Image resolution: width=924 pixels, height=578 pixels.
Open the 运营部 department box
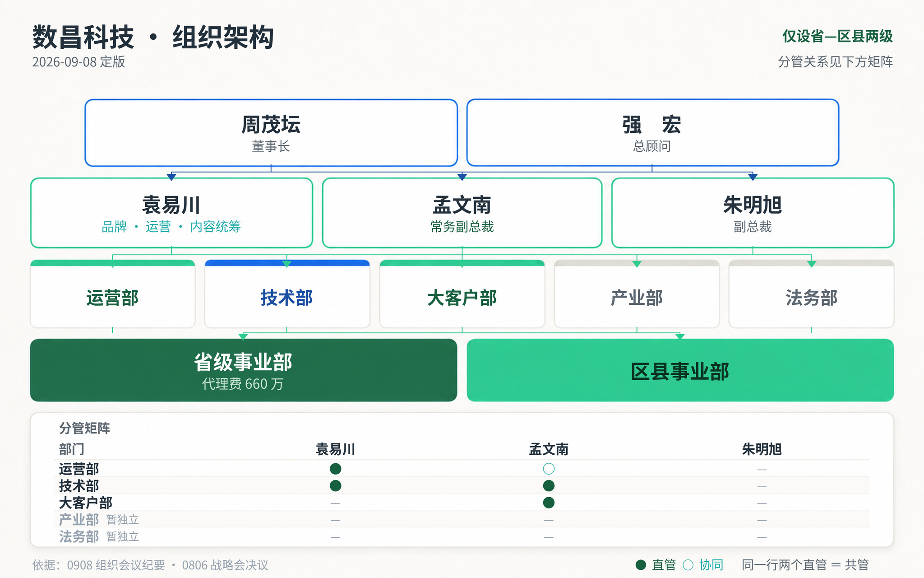(x=112, y=294)
